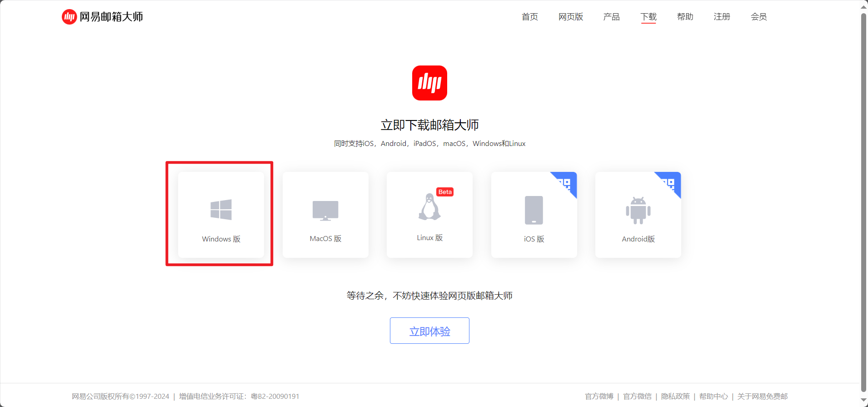This screenshot has width=868, height=407.
Task: Visit the 官方微博 footer link
Action: pos(599,396)
